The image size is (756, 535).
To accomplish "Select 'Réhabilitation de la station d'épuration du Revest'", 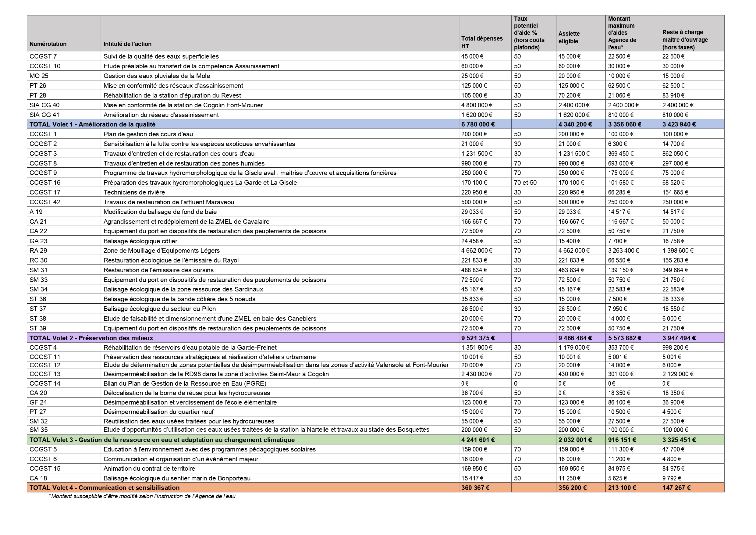I will point(172,95).
